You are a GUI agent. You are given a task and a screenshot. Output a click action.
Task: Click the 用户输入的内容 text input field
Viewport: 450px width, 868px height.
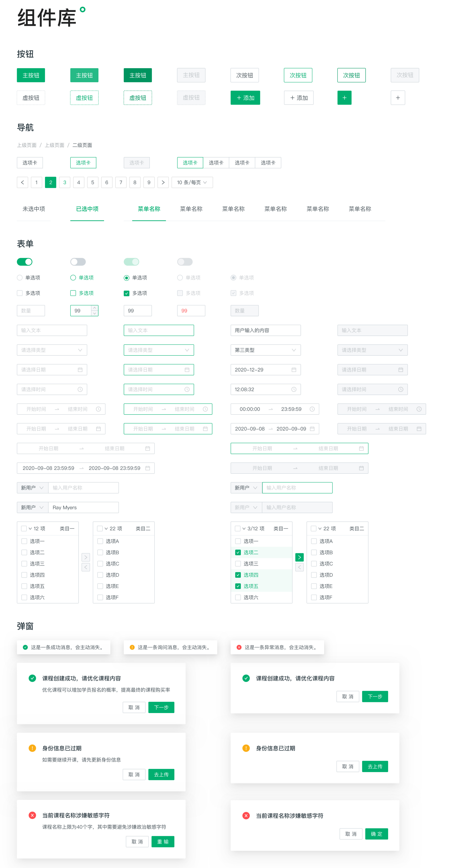click(x=265, y=330)
